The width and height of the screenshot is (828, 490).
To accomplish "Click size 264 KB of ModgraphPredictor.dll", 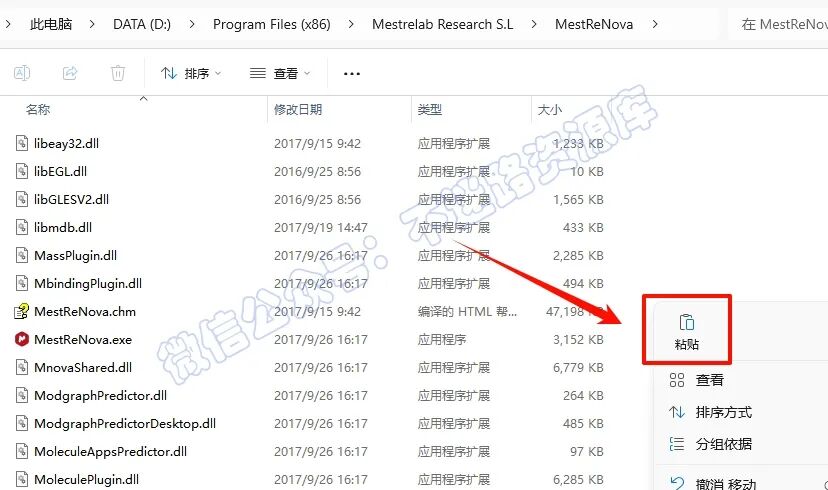I will tap(583, 395).
